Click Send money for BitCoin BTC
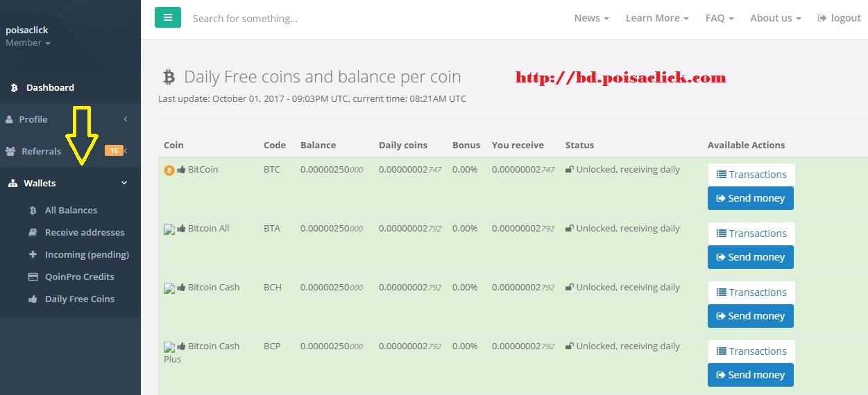Image resolution: width=868 pixels, height=395 pixels. 750,198
